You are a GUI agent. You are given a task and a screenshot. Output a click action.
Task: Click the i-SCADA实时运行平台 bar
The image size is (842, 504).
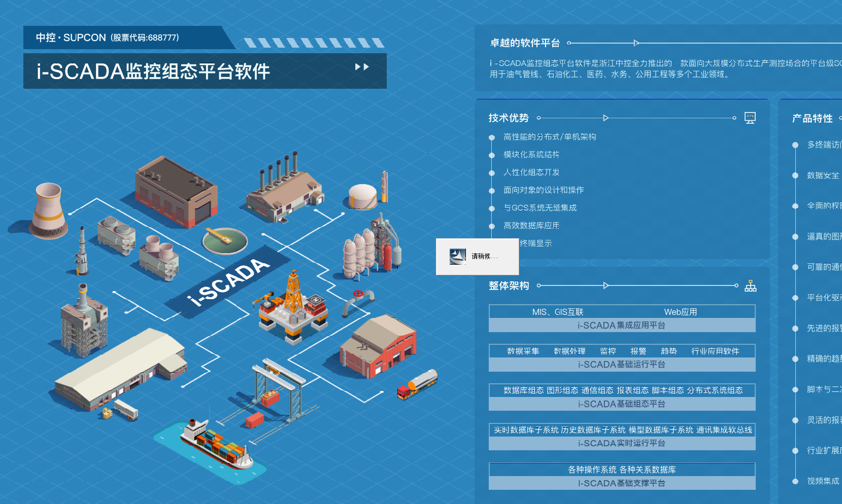tap(622, 443)
